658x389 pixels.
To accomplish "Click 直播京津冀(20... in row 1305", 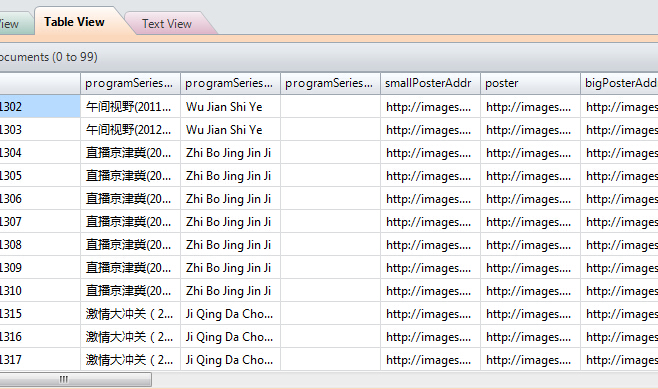I will [130, 176].
